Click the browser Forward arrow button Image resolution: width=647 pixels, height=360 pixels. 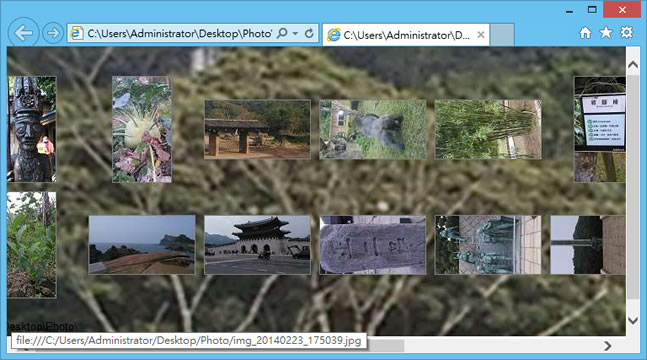(53, 33)
